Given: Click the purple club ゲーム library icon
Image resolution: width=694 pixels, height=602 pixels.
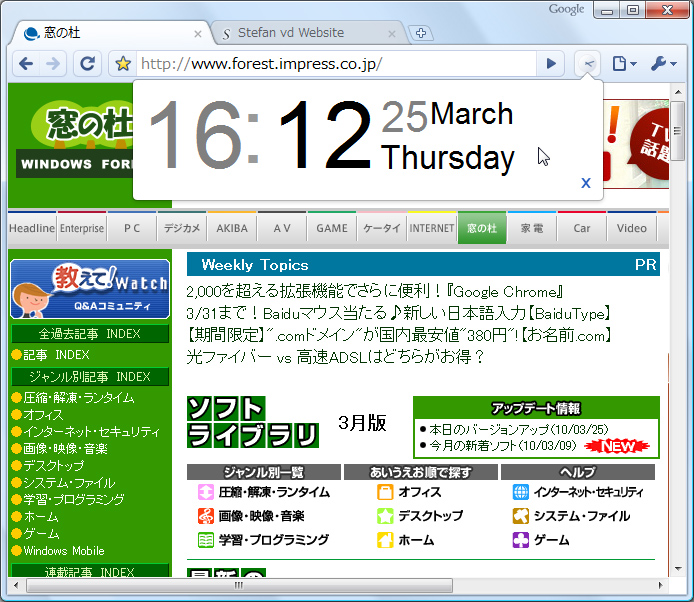Looking at the screenshot, I should [x=520, y=540].
